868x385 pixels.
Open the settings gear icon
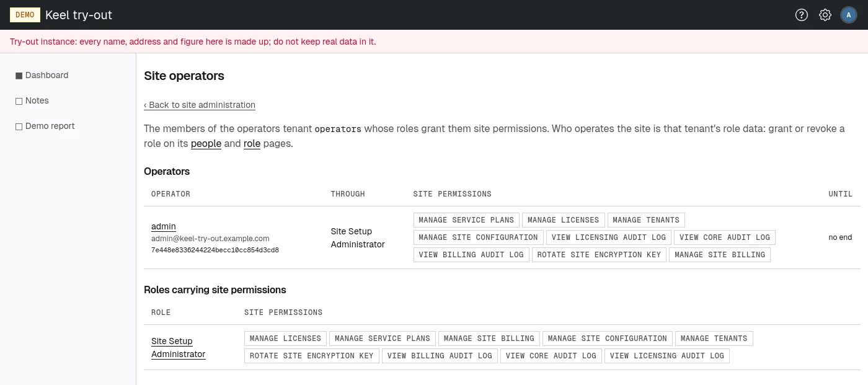[825, 15]
